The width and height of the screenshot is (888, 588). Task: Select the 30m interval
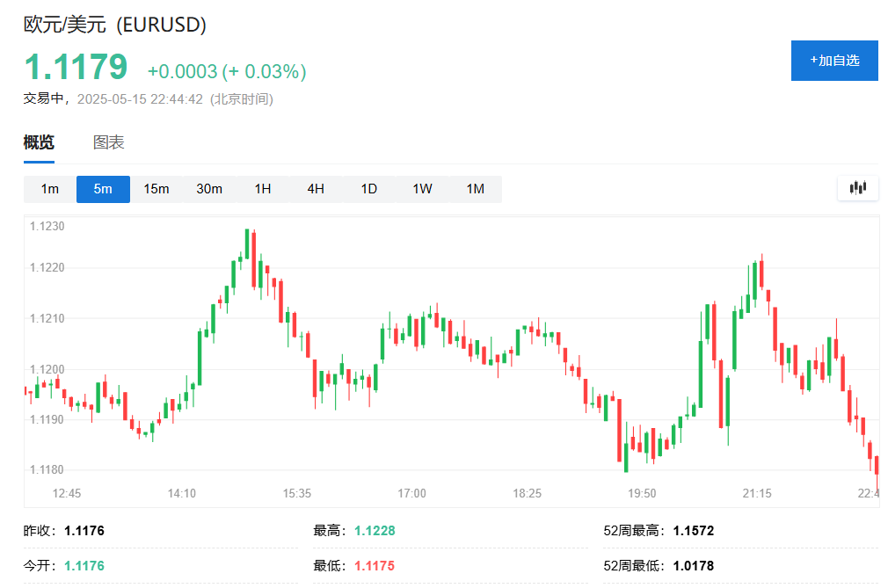pos(209,189)
